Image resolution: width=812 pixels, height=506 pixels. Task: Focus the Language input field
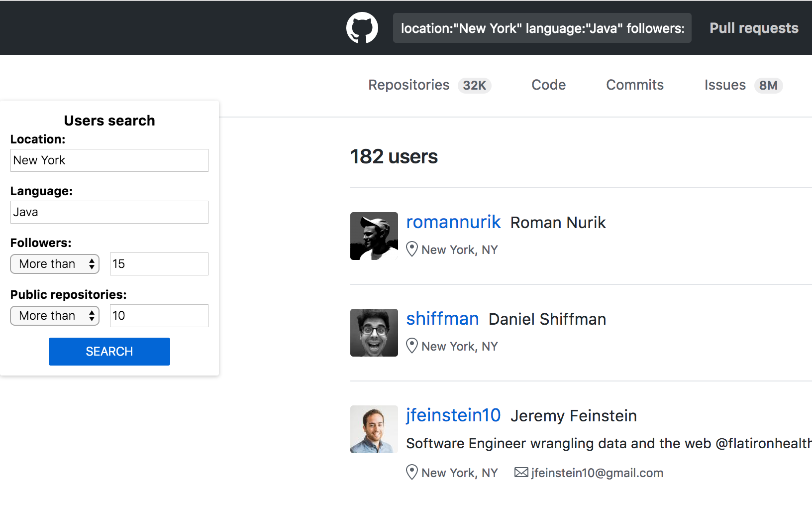(x=109, y=212)
